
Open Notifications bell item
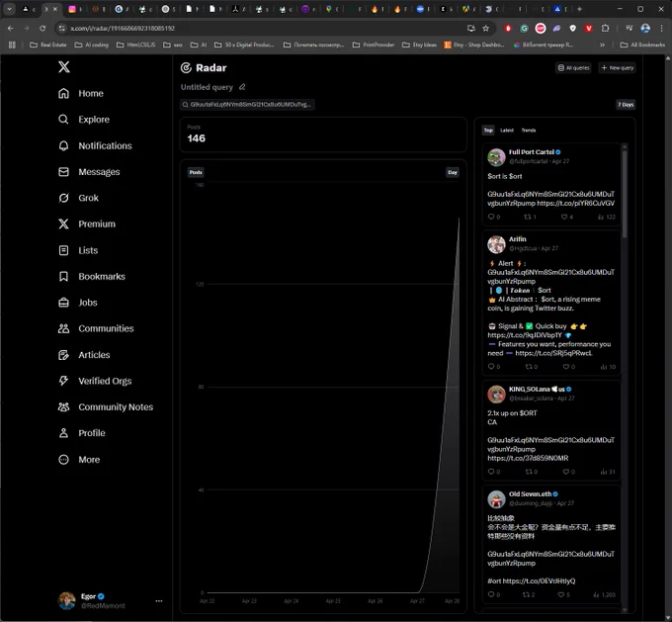click(95, 145)
